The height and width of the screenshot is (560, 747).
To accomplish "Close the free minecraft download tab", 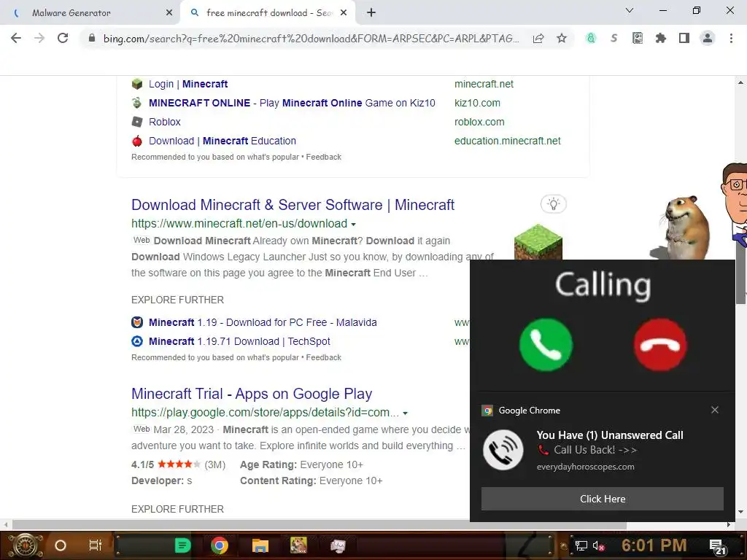I will tap(344, 13).
